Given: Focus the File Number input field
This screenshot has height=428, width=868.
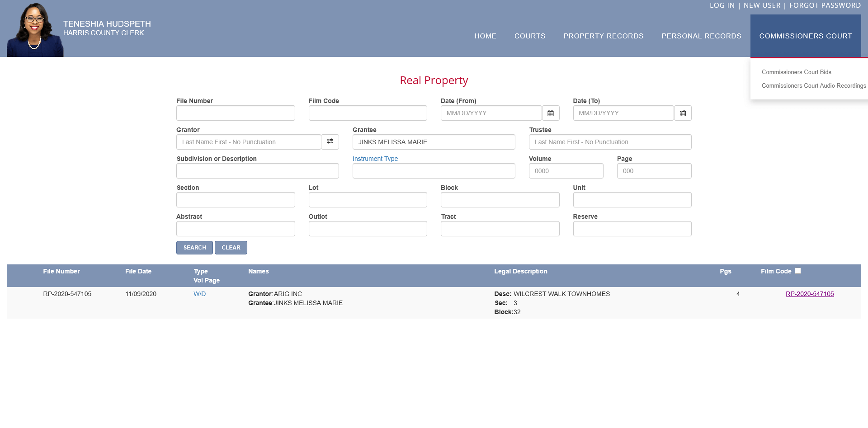Looking at the screenshot, I should click(236, 113).
